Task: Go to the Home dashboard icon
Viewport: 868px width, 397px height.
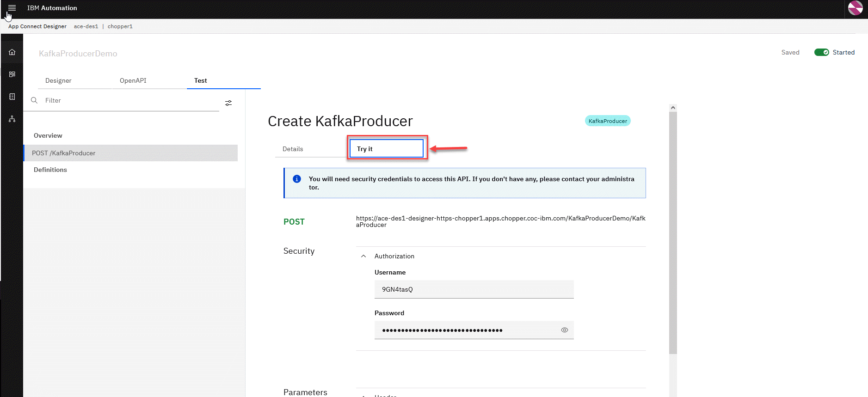Action: pos(12,52)
